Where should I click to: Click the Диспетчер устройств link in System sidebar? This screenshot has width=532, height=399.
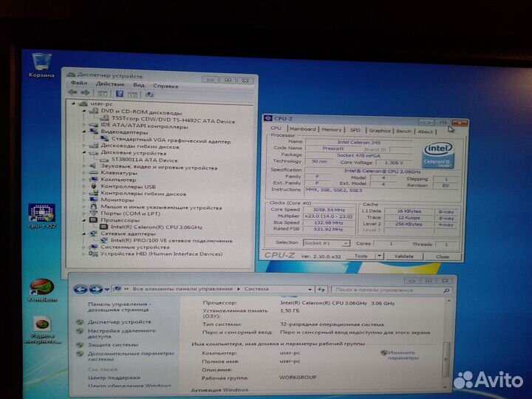(x=109, y=322)
